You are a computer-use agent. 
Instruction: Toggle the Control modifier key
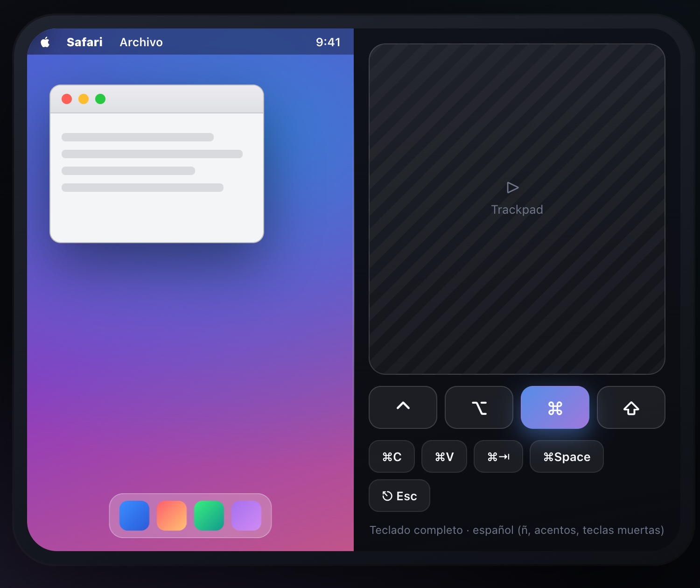[x=403, y=407]
